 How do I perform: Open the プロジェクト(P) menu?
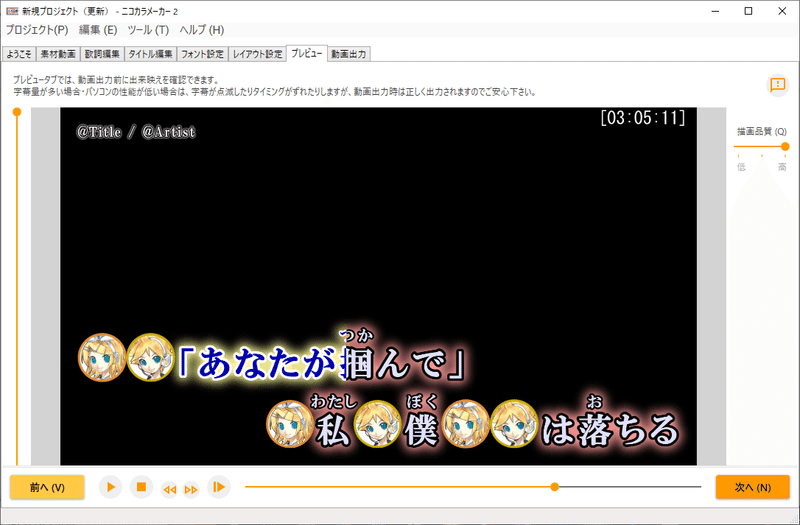(x=37, y=30)
